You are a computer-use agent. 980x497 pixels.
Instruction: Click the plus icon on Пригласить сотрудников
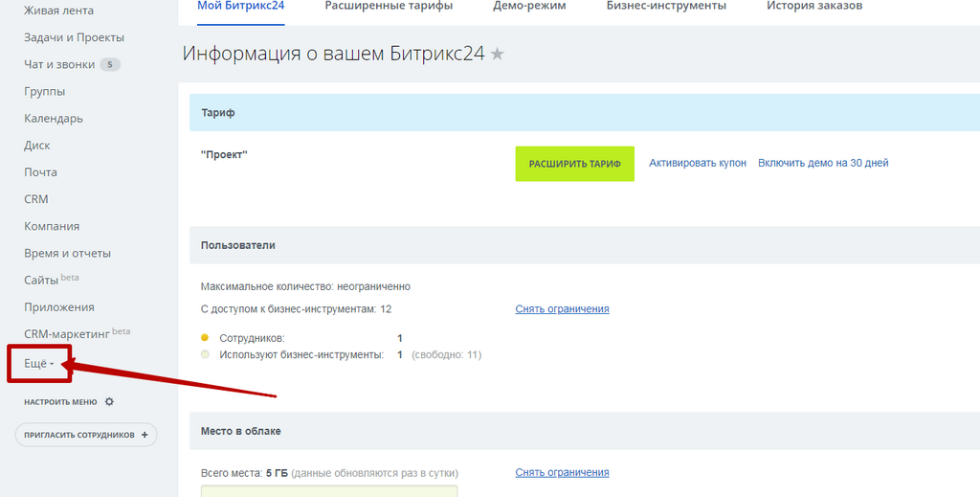click(145, 435)
